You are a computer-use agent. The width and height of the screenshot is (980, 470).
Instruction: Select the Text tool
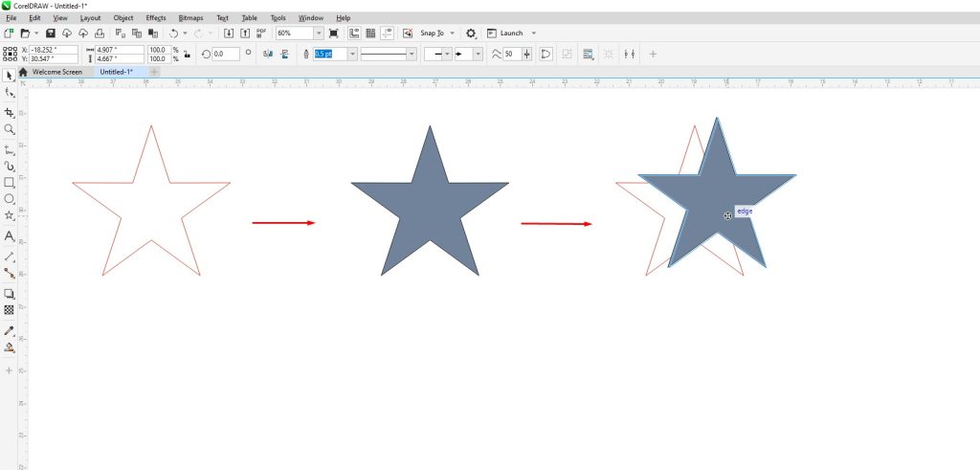click(x=10, y=236)
